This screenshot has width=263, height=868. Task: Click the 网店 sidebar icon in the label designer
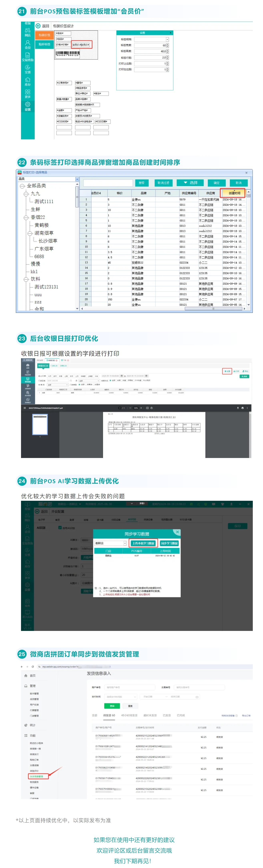28,30
